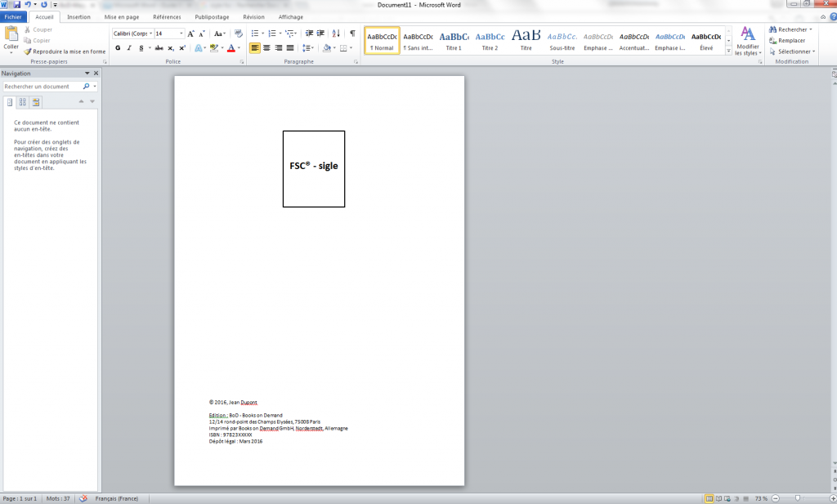Close the Navigation pane
837x504 pixels.
tap(96, 73)
